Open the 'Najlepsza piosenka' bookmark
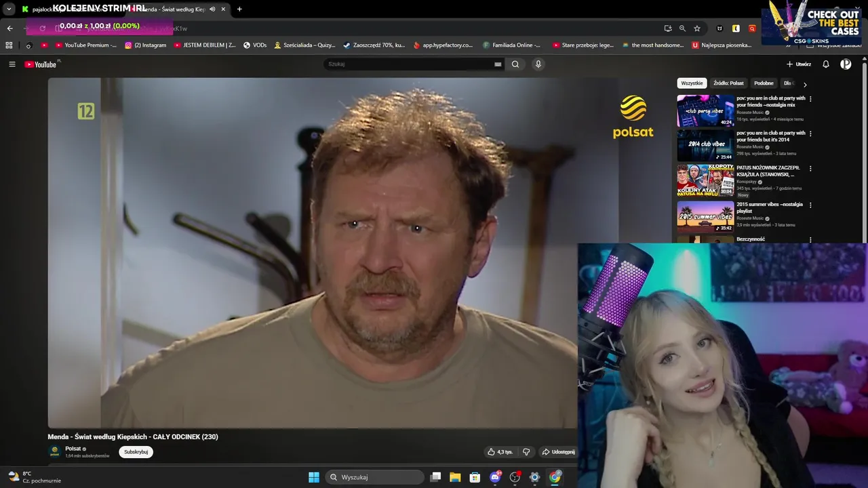Viewport: 868px width, 488px height. coord(722,45)
